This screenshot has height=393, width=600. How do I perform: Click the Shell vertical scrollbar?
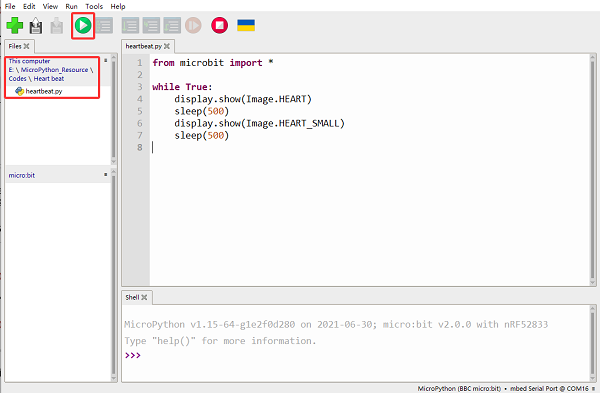(593, 343)
